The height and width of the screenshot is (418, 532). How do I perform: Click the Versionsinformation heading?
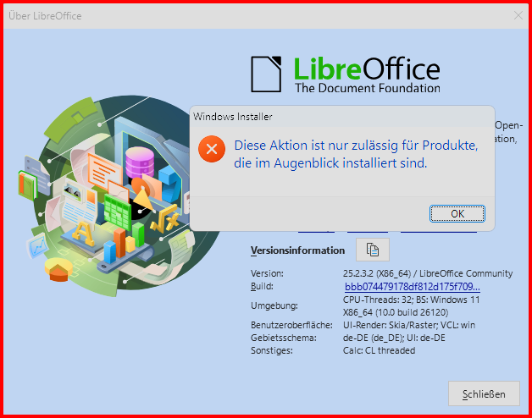click(x=297, y=250)
